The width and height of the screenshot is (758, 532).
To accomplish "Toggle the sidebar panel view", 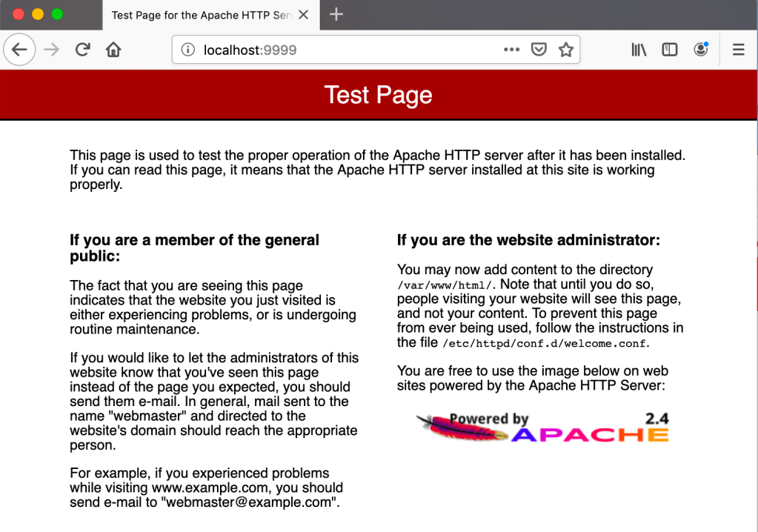I will [x=670, y=50].
